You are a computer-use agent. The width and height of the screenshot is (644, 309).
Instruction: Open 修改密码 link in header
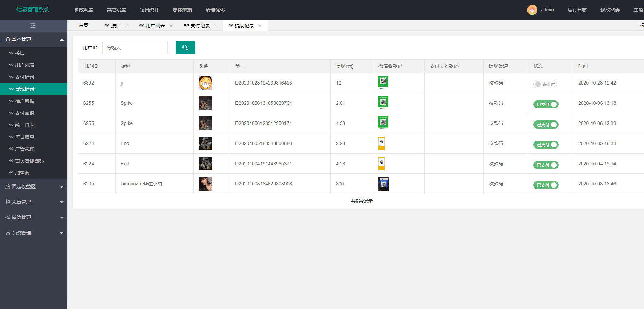click(x=610, y=10)
